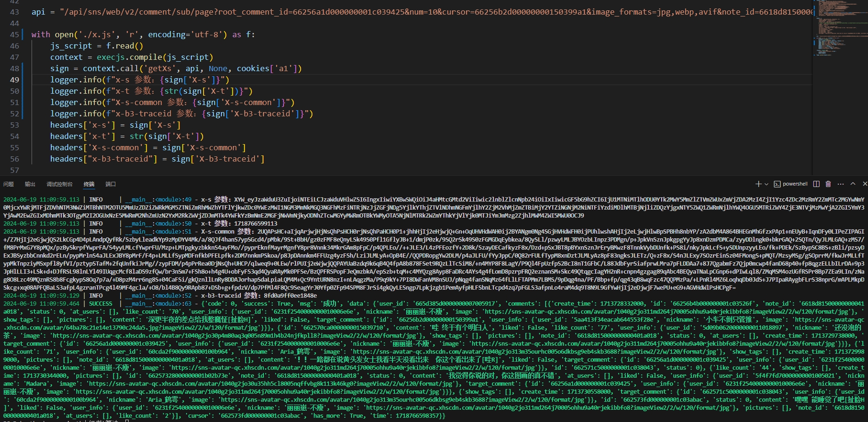
Task: Follow the __main__:<module>:52 terminal link
Action: (158, 296)
